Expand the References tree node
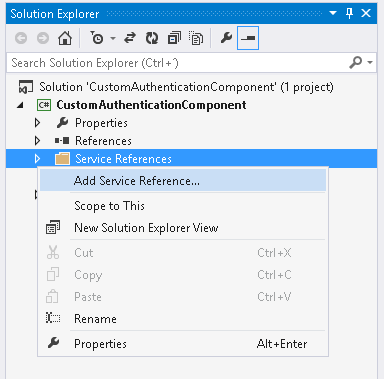The height and width of the screenshot is (379, 384). click(38, 141)
